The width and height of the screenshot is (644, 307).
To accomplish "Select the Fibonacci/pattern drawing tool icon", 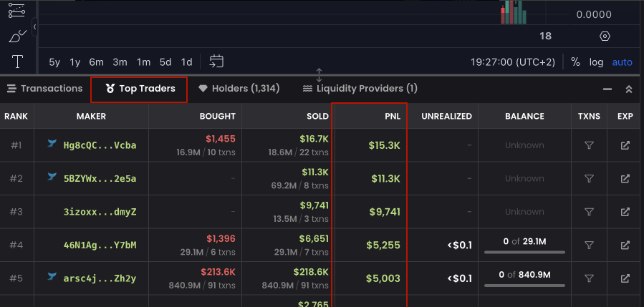I will pos(17,10).
